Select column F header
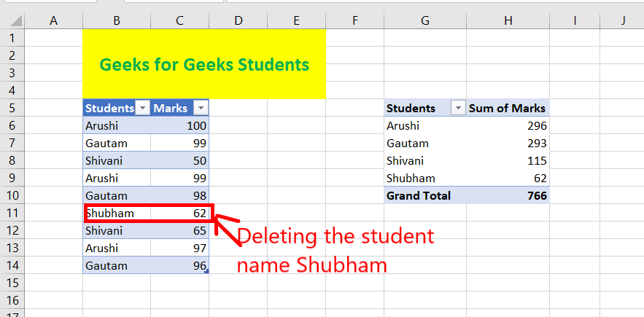 coord(355,20)
